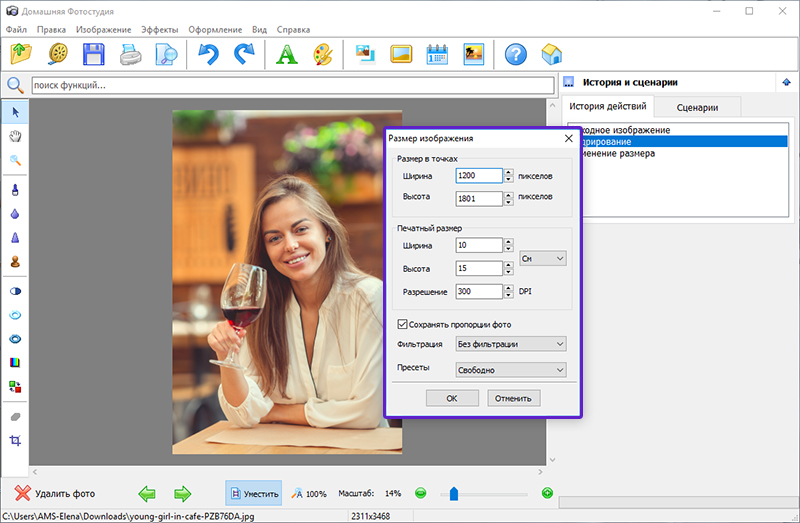Select the arrow pointer tool

pyautogui.click(x=15, y=112)
